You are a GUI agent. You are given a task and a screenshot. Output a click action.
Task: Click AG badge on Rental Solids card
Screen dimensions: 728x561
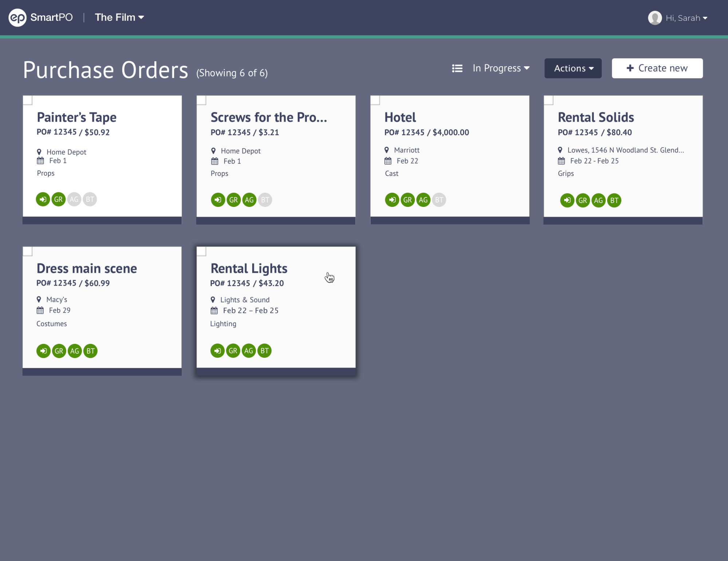click(598, 200)
